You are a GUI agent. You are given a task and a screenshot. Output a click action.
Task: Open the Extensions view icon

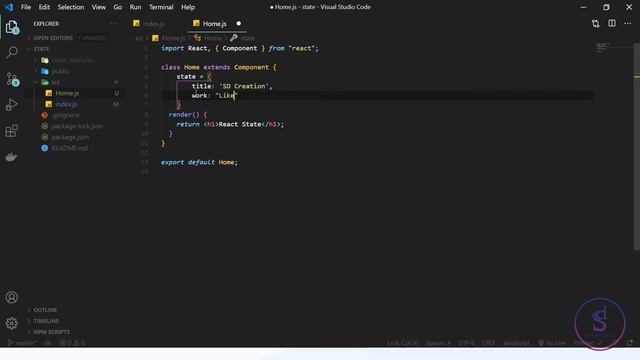click(x=12, y=131)
